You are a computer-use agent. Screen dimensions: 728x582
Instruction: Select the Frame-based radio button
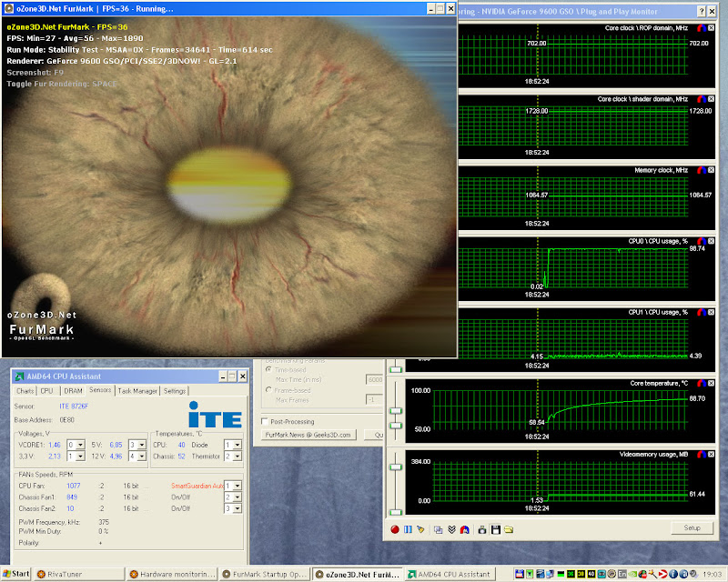[x=268, y=390]
